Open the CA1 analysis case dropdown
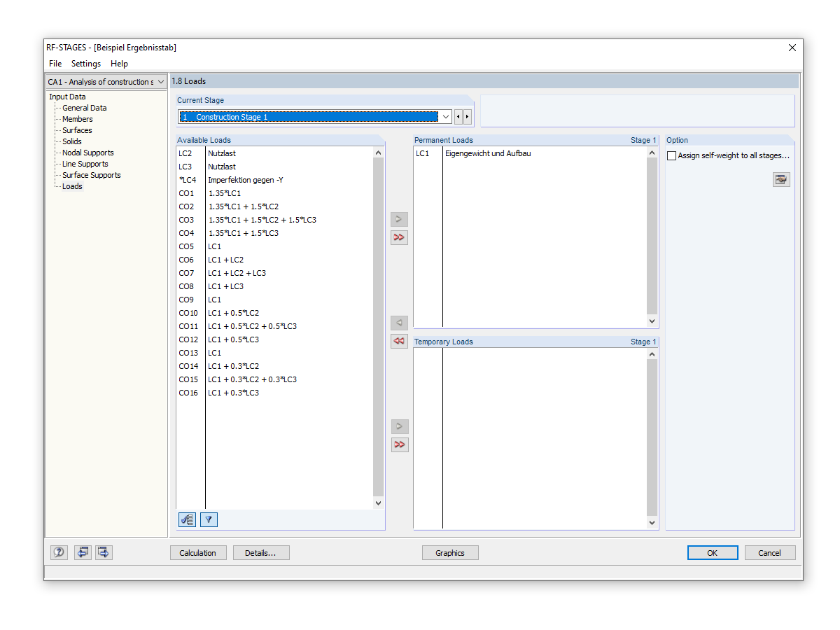This screenshot has width=840, height=630. click(x=161, y=82)
